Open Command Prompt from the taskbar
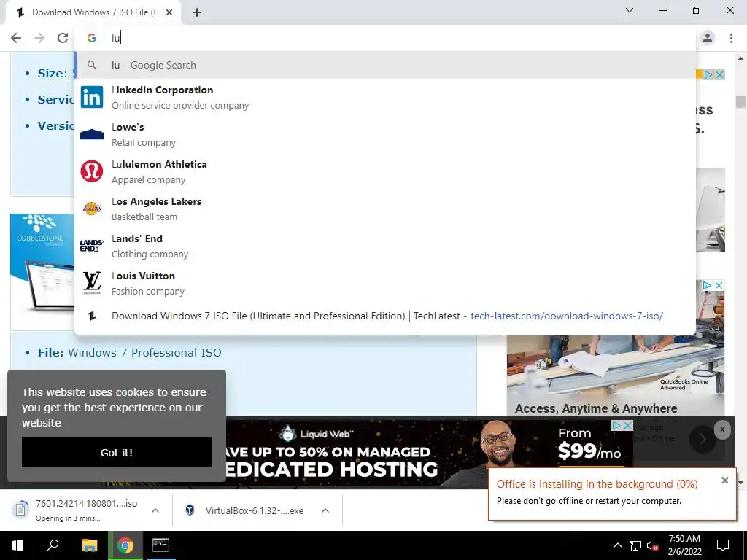This screenshot has height=560, width=747. click(x=160, y=545)
